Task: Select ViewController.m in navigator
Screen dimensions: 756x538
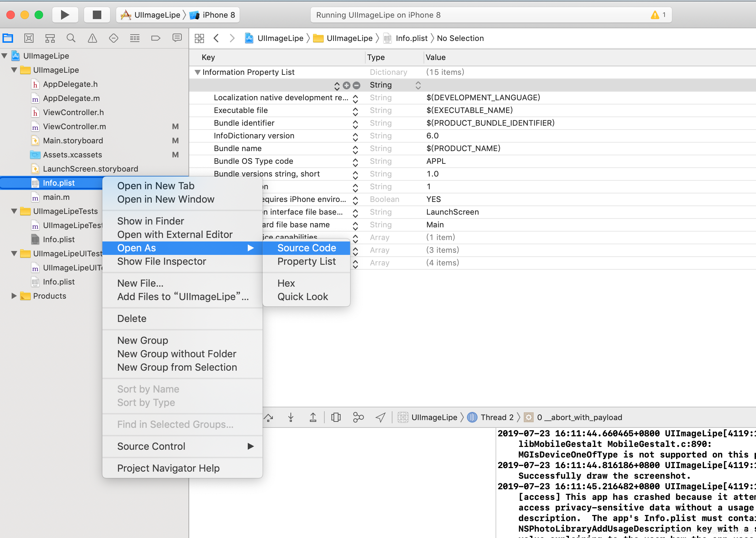Action: [74, 126]
